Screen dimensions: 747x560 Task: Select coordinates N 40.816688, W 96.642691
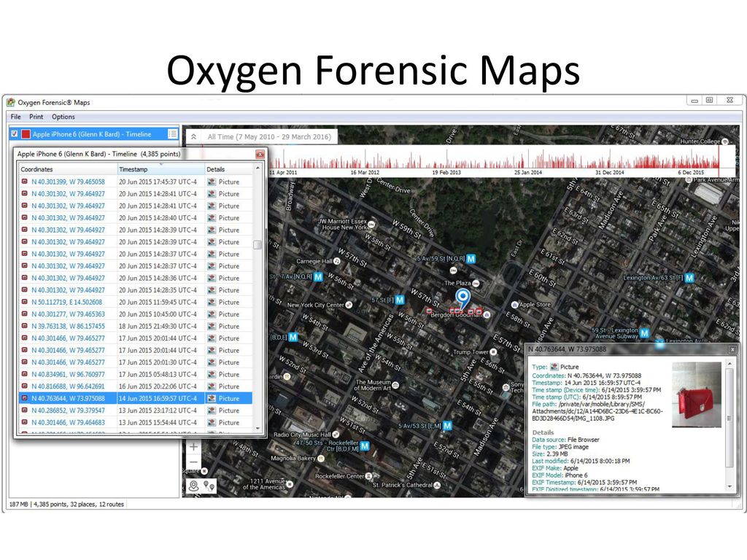point(68,386)
